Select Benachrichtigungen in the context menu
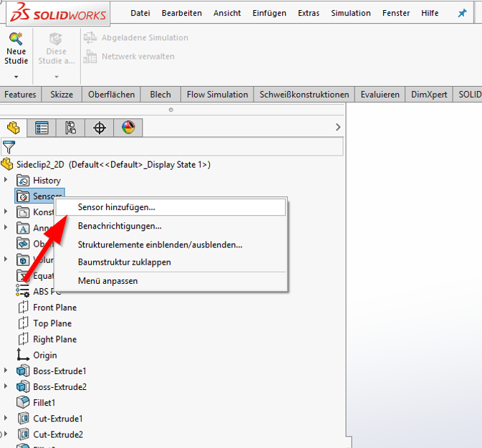 (120, 226)
